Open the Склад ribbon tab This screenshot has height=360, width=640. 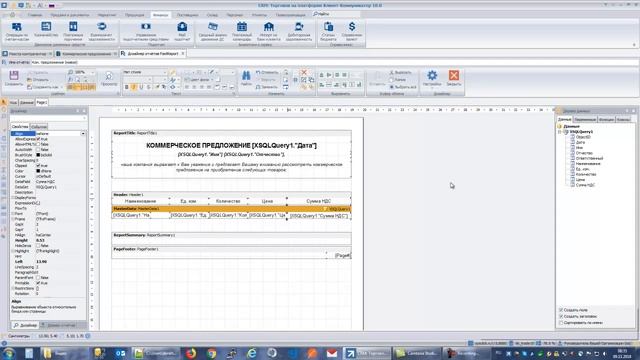pyautogui.click(x=212, y=15)
